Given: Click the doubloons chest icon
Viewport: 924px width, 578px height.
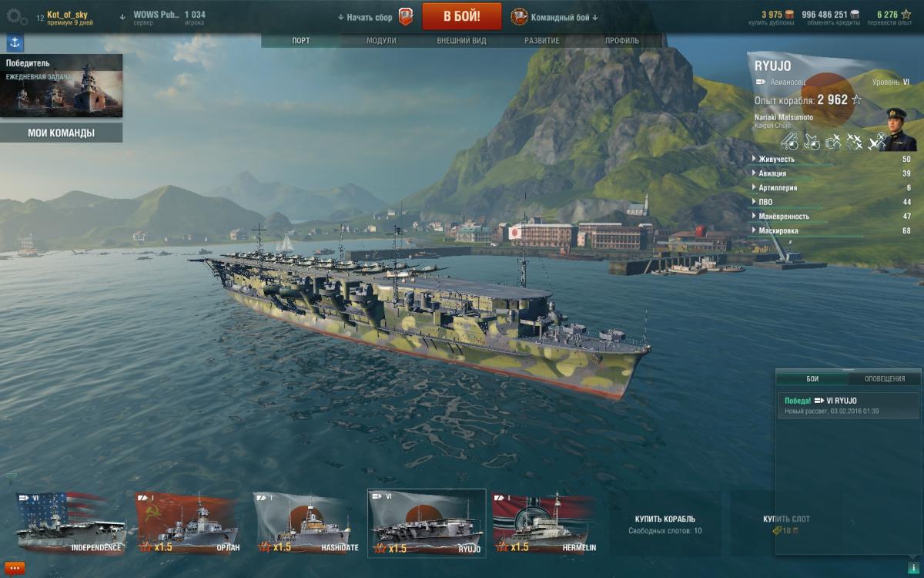Looking at the screenshot, I should [x=788, y=14].
